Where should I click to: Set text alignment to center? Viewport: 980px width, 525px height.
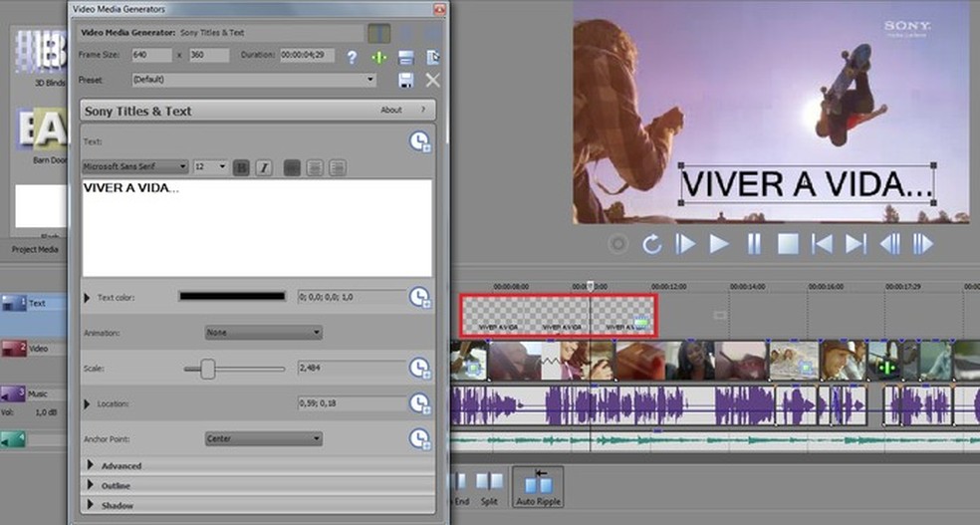click(x=315, y=167)
